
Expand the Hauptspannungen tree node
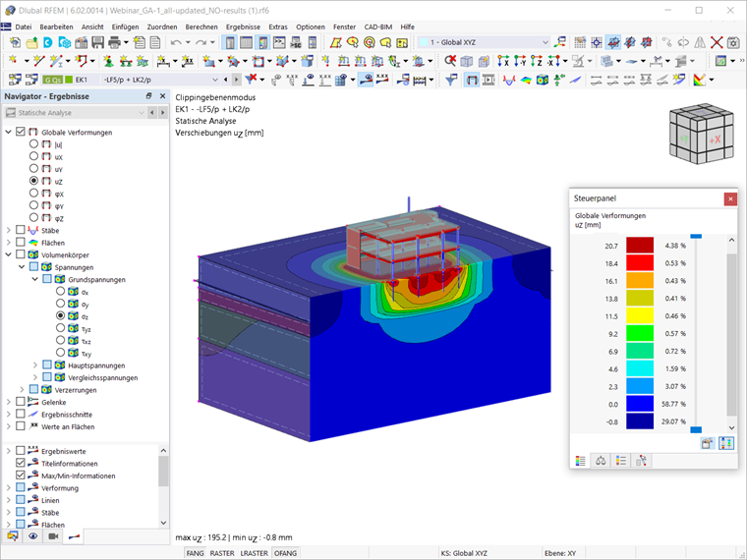[x=34, y=365]
